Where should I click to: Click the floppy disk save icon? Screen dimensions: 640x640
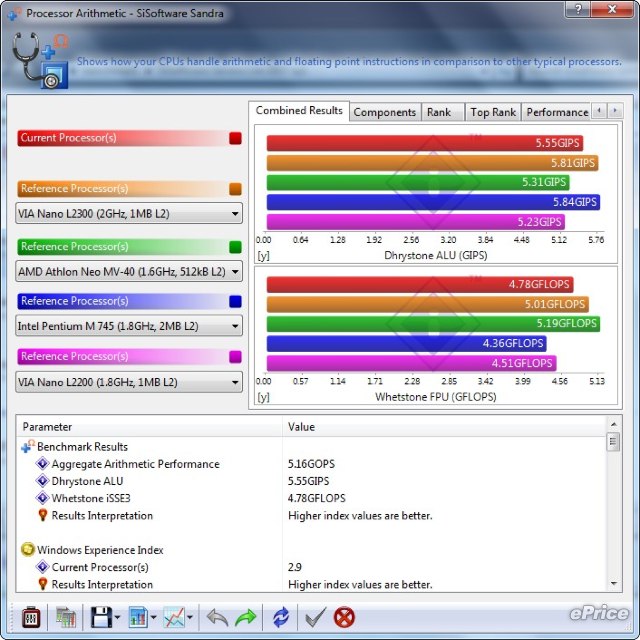pos(100,617)
